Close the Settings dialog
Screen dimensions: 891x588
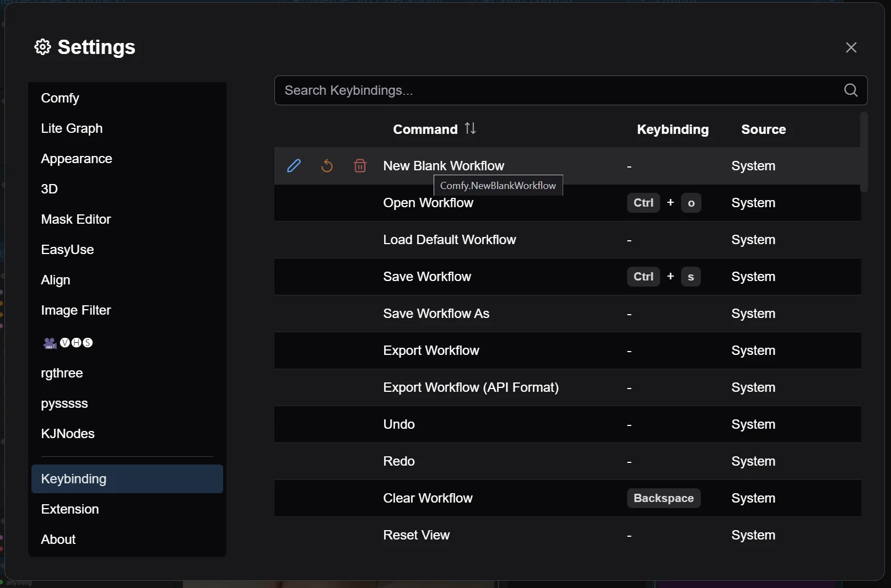click(x=851, y=47)
